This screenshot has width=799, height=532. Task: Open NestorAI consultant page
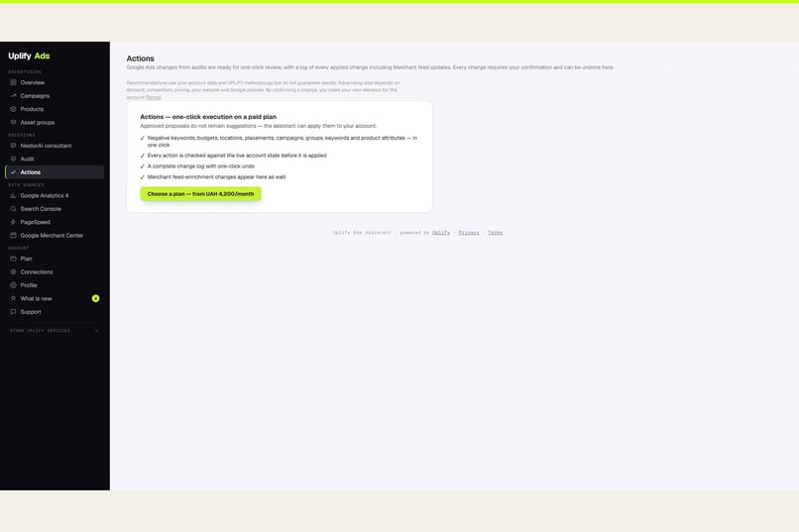[x=55, y=146]
